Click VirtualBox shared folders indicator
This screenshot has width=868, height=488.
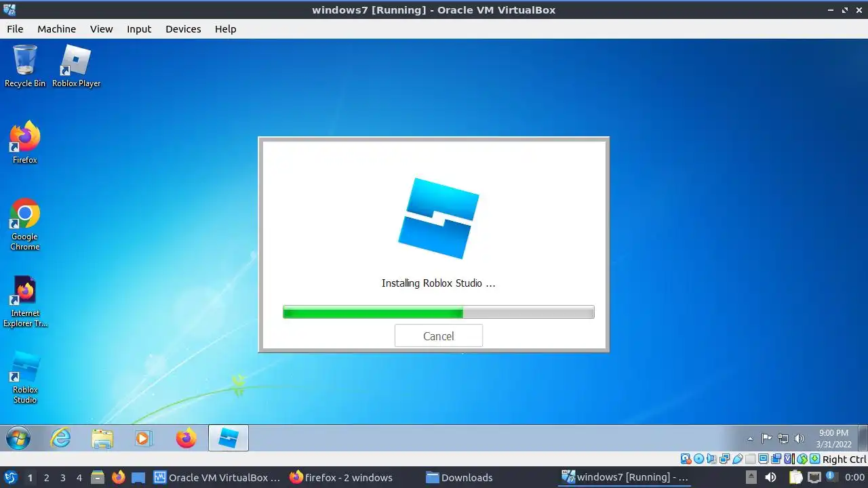[750, 459]
